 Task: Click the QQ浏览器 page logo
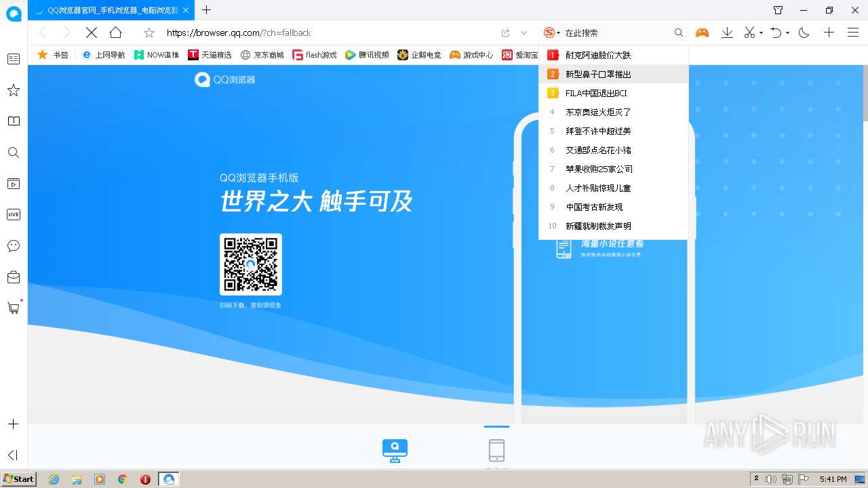coord(225,80)
